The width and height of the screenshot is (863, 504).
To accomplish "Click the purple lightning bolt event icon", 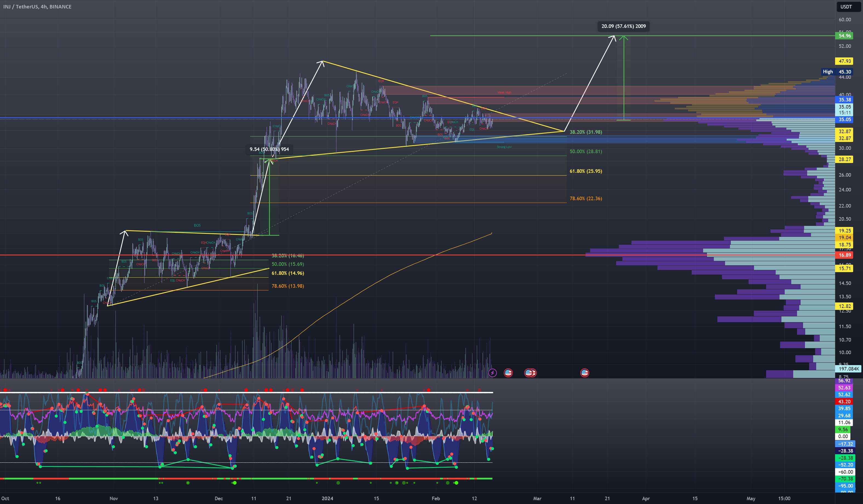I will click(x=492, y=373).
